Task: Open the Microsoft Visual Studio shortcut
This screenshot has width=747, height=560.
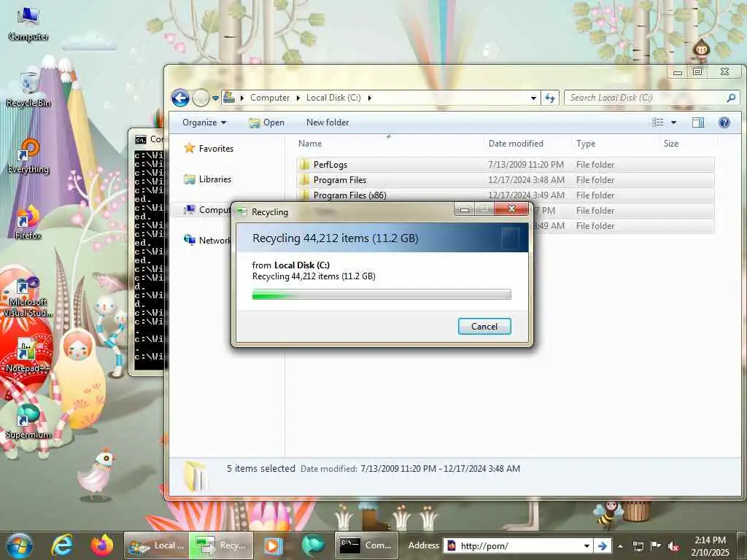Action: (28, 296)
